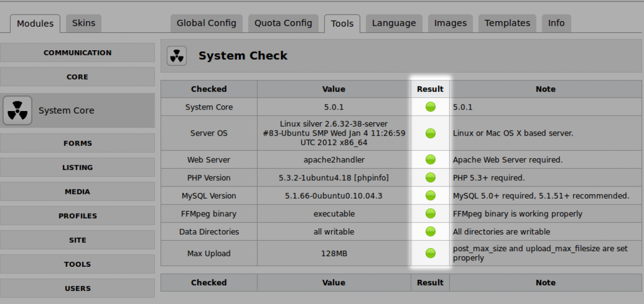The width and height of the screenshot is (644, 304).
Task: Expand the MEDIA module category
Action: (x=77, y=191)
